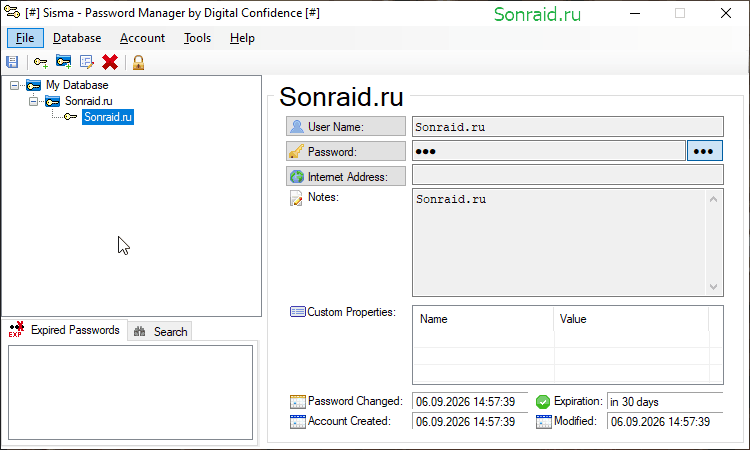Click the 'Custom Properties:' label text
The width and height of the screenshot is (750, 450).
tap(352, 312)
